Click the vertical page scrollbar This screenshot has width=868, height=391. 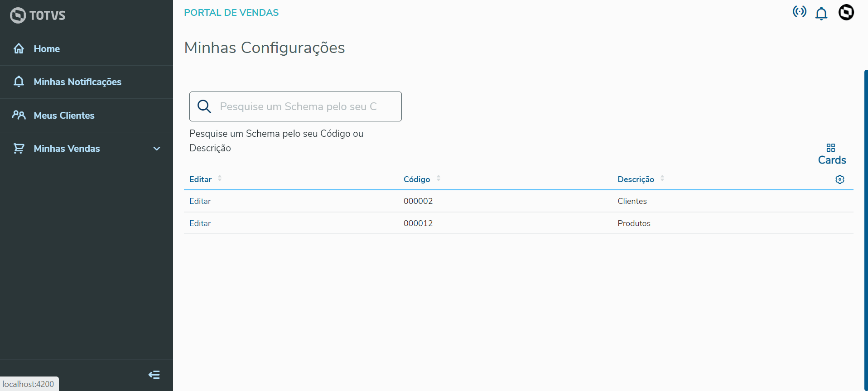(x=866, y=227)
